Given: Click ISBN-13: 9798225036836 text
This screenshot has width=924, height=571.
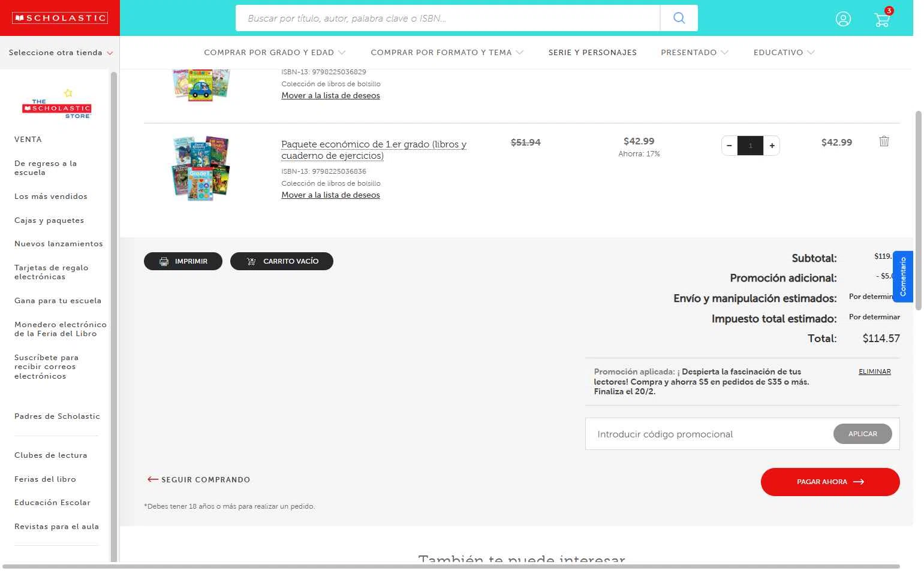Looking at the screenshot, I should 324,171.
